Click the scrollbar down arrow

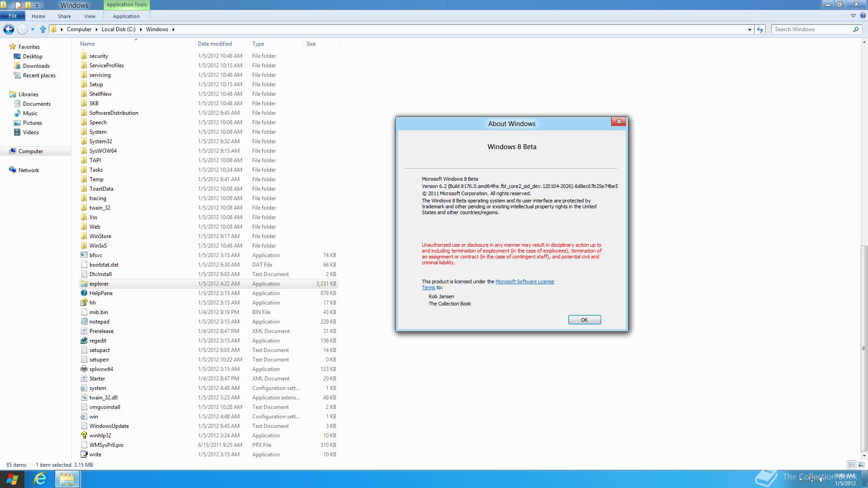(x=863, y=455)
